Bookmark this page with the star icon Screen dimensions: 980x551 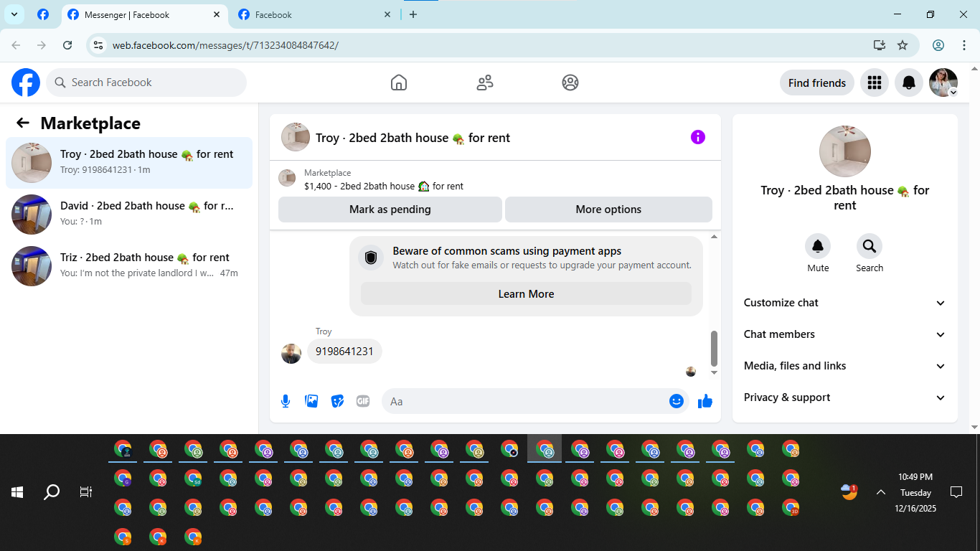903,45
